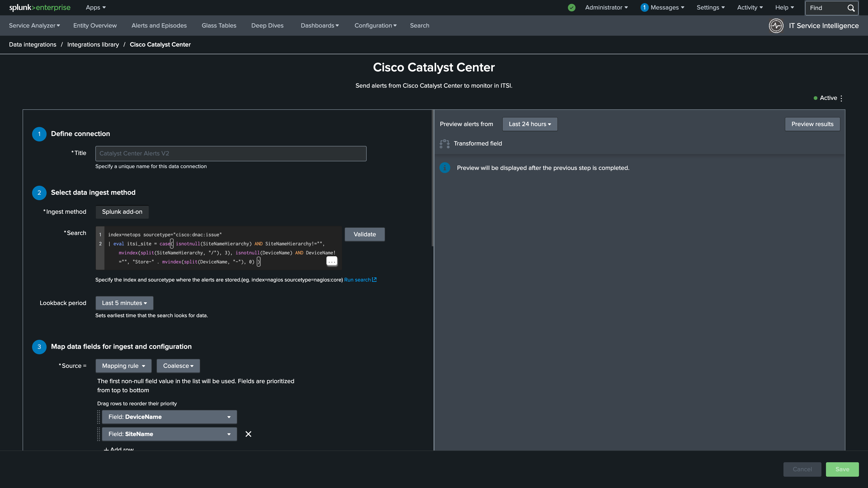The width and height of the screenshot is (868, 488).
Task: Open the Mapping rule dropdown
Action: click(123, 366)
